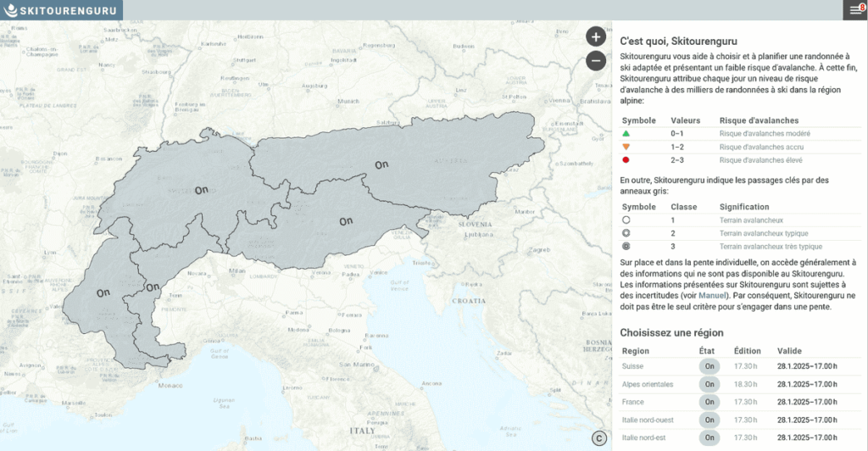Toggle the Italie nord-ouest On switch
The image size is (868, 451).
709,420
